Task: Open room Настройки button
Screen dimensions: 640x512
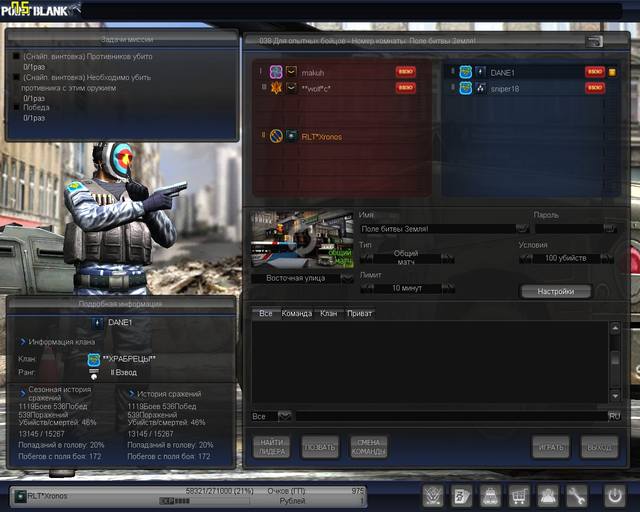Action: [556, 292]
